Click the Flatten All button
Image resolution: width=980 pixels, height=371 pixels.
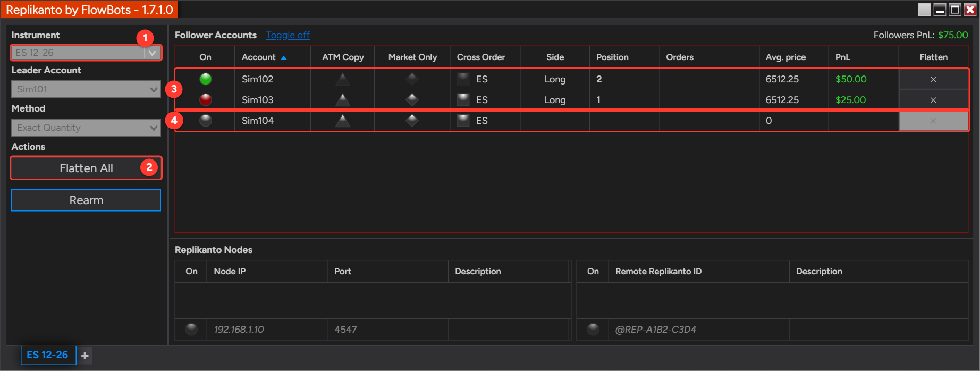tap(86, 168)
